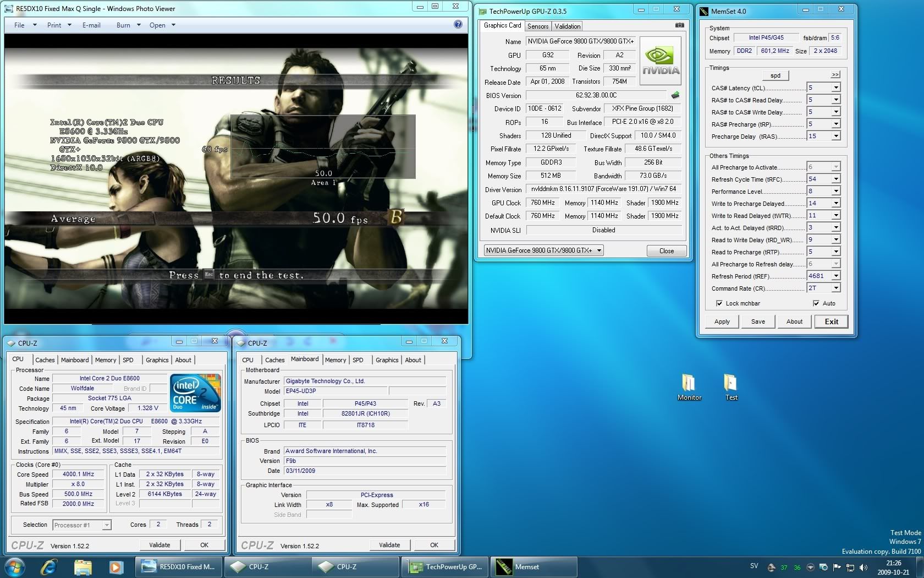Open Action Center flag tray icon

(x=837, y=567)
